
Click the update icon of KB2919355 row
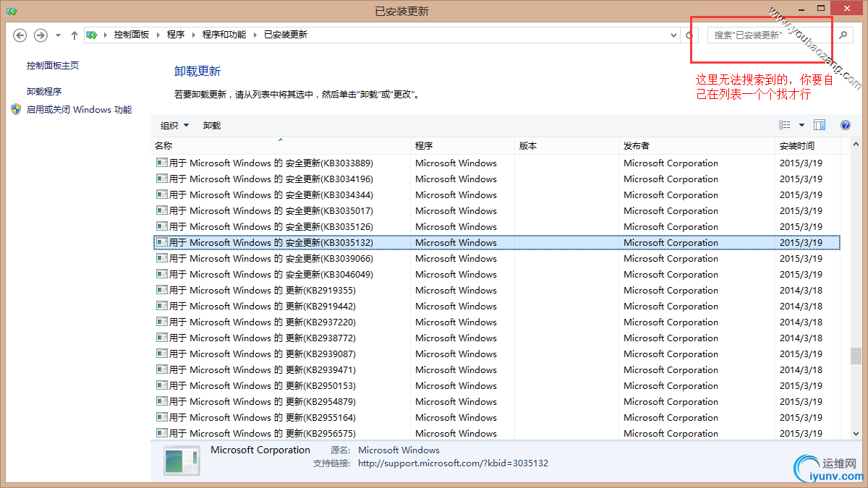(x=162, y=290)
